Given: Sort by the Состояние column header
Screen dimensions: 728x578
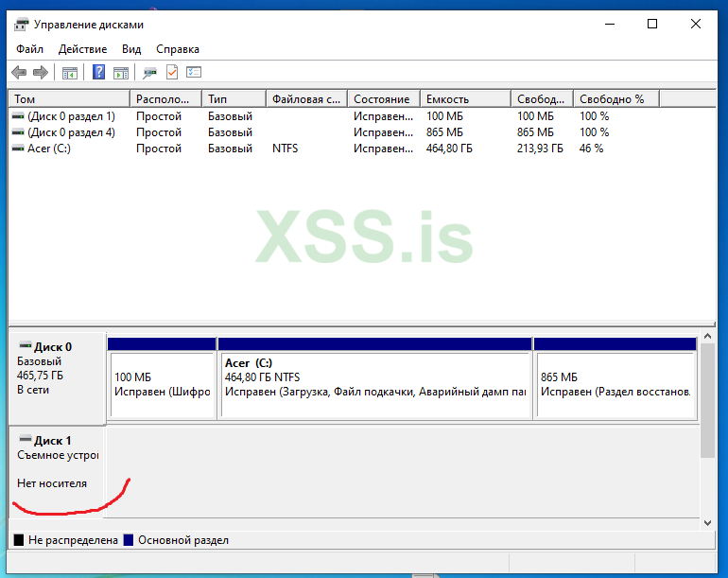Looking at the screenshot, I should coord(385,99).
